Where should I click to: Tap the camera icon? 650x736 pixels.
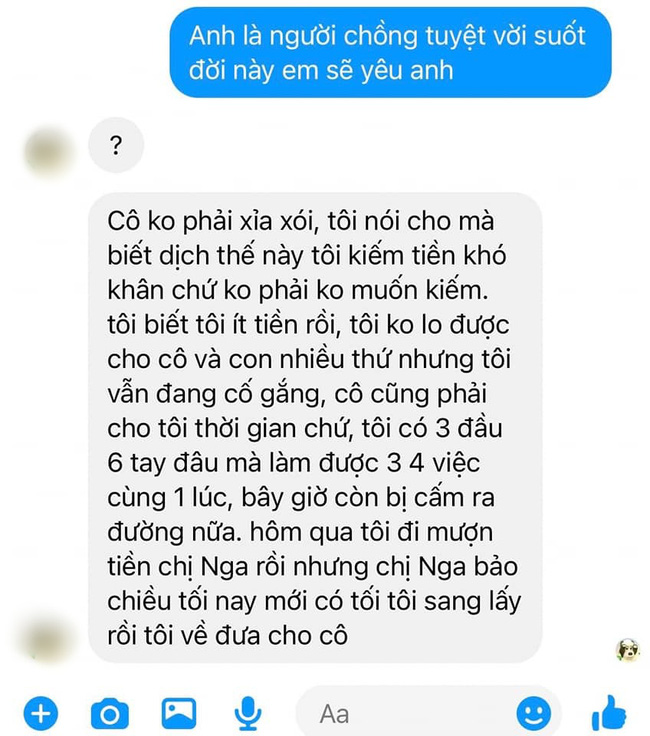click(x=109, y=714)
